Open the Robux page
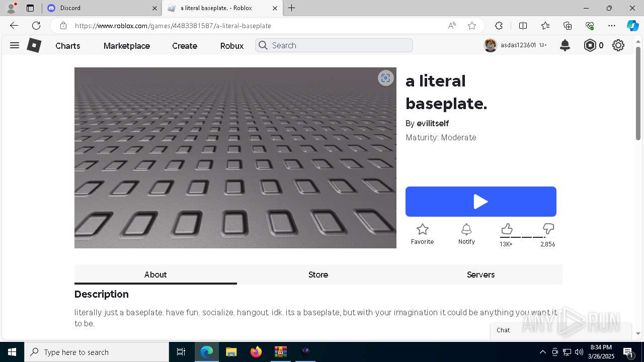The height and width of the screenshot is (362, 644). pyautogui.click(x=232, y=46)
